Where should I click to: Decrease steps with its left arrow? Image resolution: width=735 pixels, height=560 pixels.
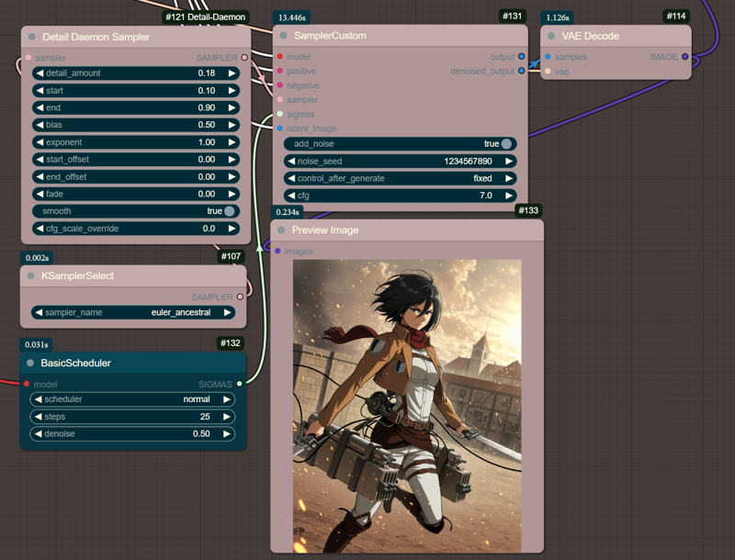[x=38, y=417]
